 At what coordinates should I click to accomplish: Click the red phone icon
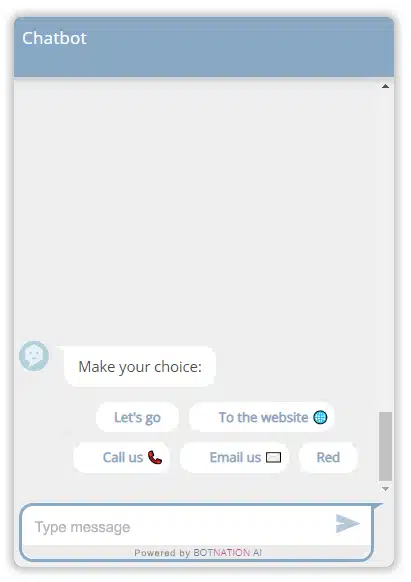point(155,457)
